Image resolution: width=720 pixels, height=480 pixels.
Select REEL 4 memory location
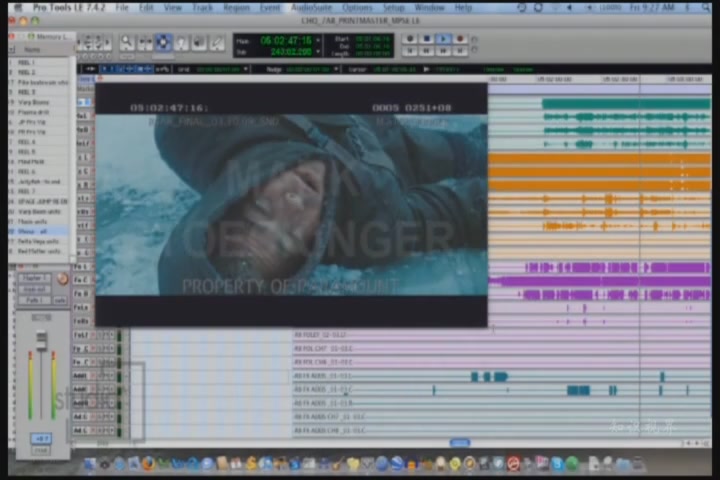point(41,142)
